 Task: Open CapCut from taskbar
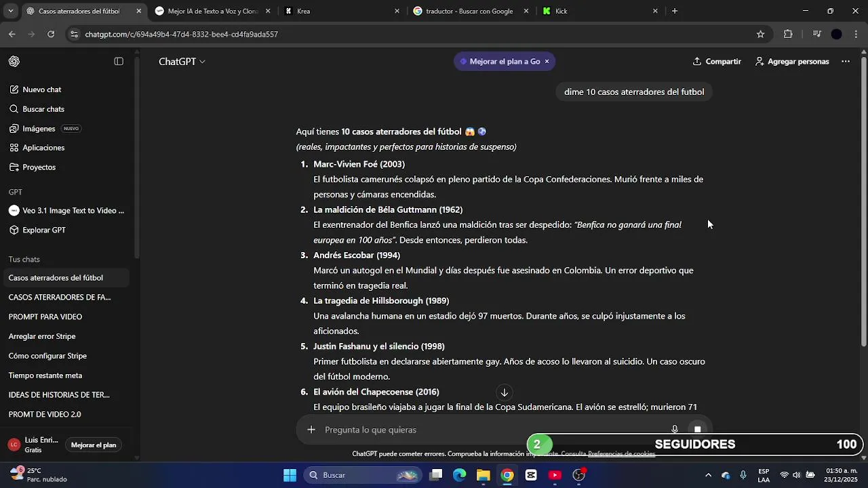[531, 475]
